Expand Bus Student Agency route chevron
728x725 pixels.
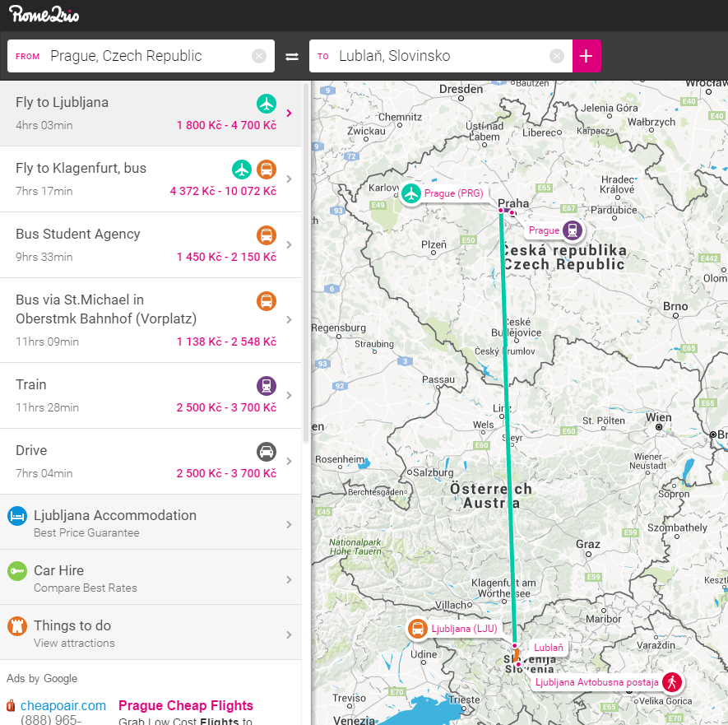coord(289,244)
